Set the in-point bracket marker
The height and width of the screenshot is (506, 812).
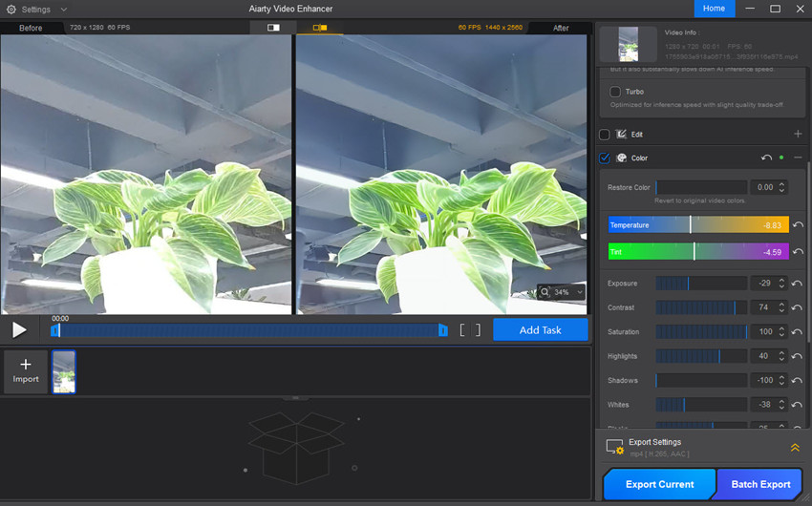[462, 330]
